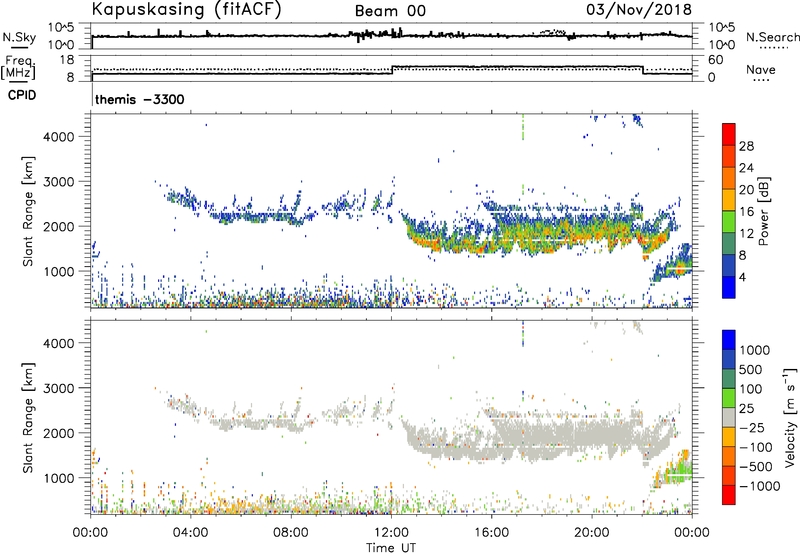Click the '-25' tick on the Velocity colorbar

pyautogui.click(x=753, y=427)
